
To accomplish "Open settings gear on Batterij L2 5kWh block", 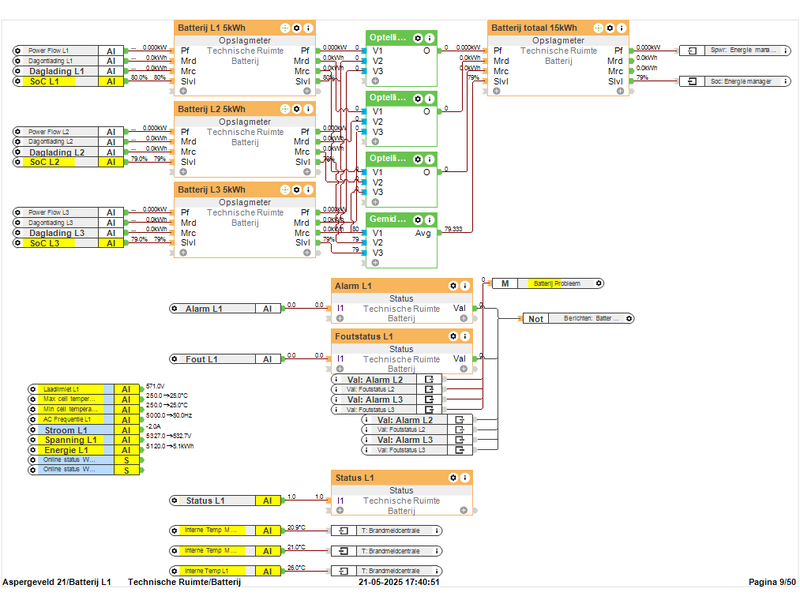I will click(296, 109).
